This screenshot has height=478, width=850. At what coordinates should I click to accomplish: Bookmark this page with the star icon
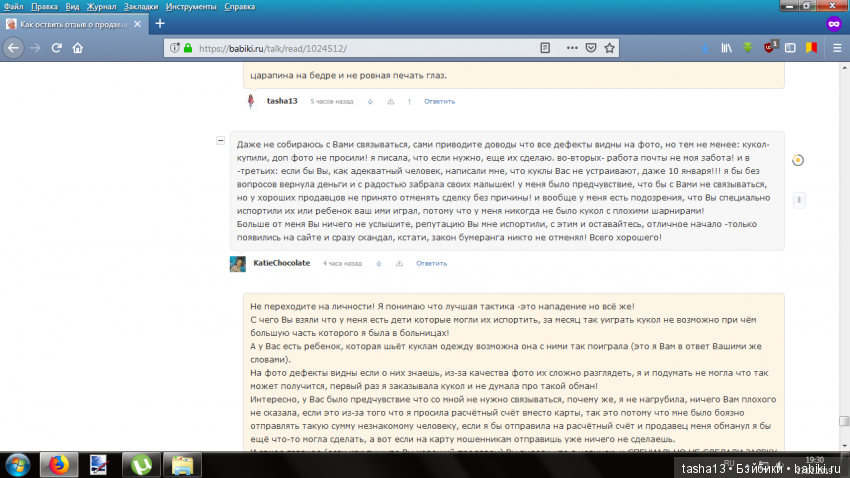(x=609, y=47)
